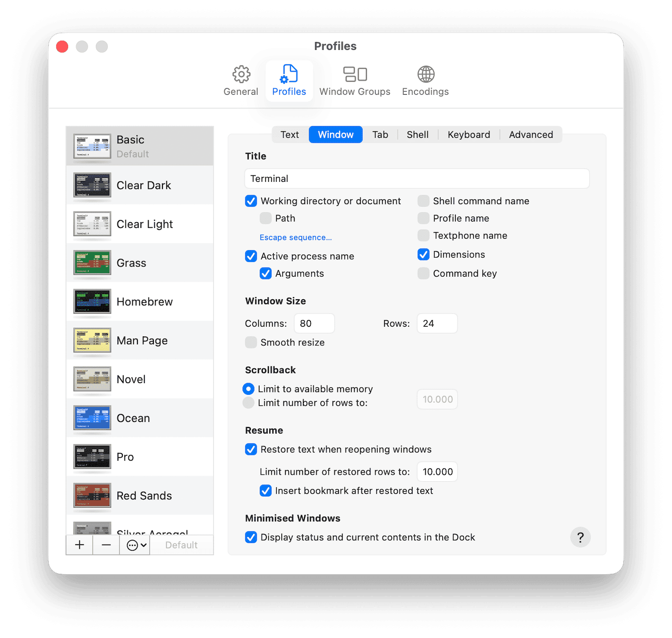Switch to the Text tab
This screenshot has width=672, height=638.
290,135
